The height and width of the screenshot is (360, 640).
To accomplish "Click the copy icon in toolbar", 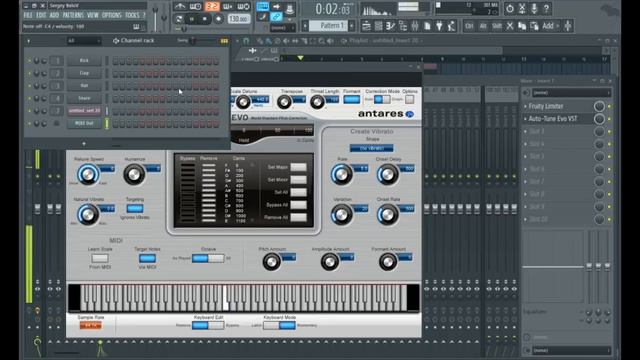I will 522,26.
